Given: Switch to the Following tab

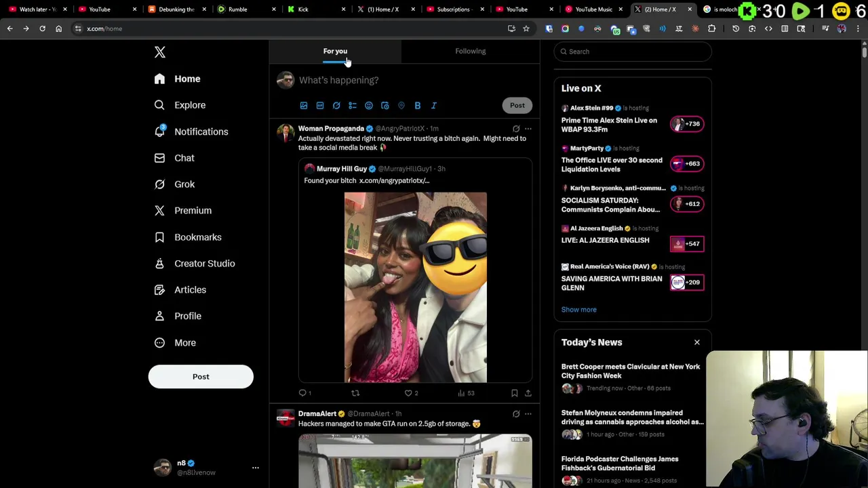Looking at the screenshot, I should 471,52.
